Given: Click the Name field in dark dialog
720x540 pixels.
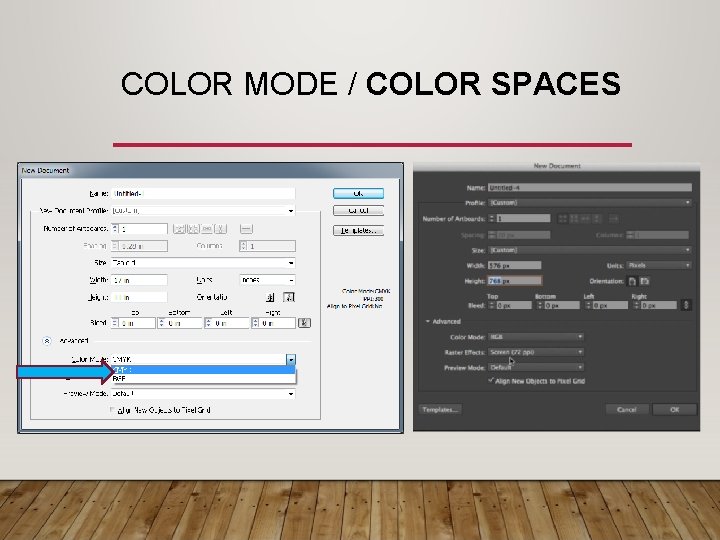Looking at the screenshot, I should [x=590, y=187].
